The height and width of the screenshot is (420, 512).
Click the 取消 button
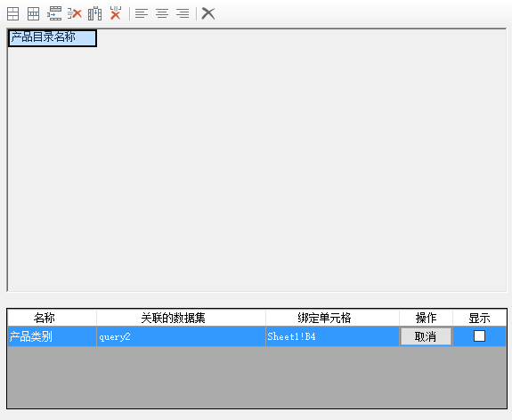click(426, 336)
